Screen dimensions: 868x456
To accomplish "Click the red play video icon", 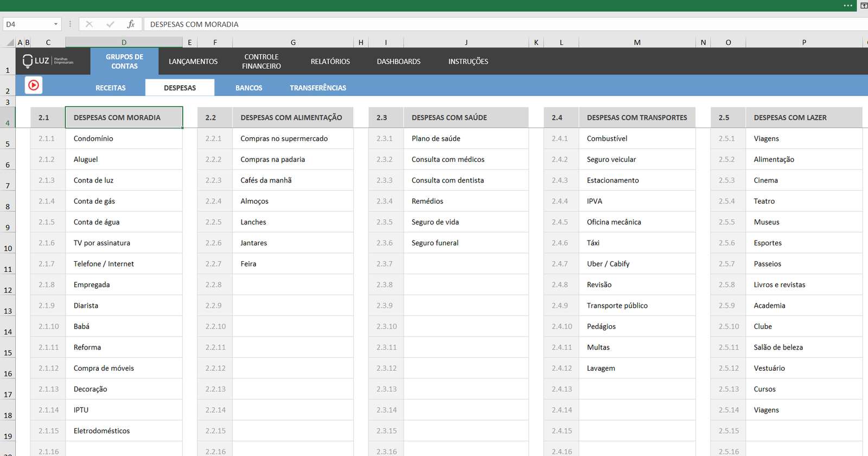I will [34, 85].
